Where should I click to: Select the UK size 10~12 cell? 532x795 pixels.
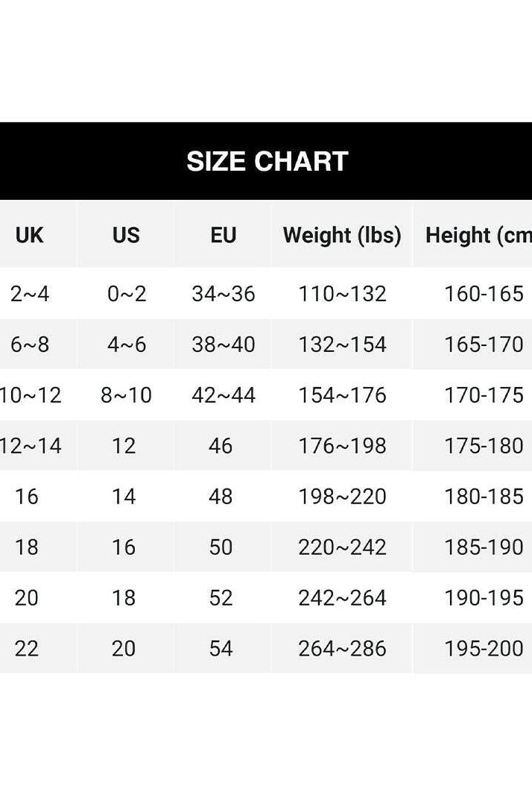(31, 395)
